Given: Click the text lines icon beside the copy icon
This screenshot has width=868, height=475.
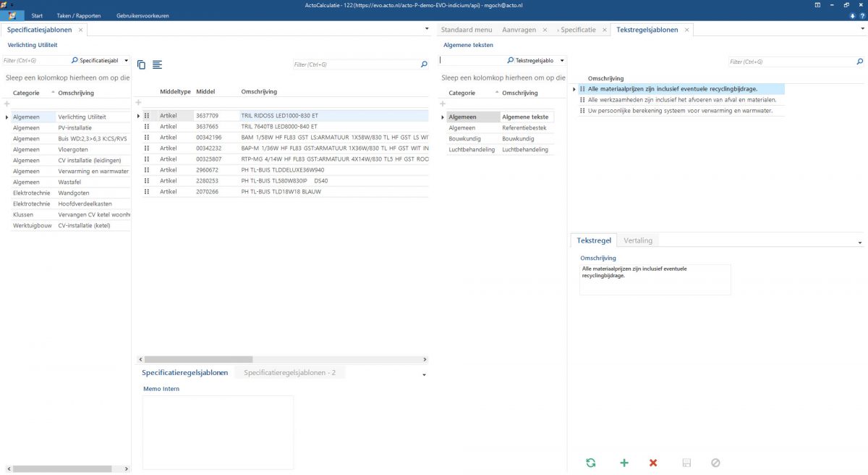Looking at the screenshot, I should [157, 64].
